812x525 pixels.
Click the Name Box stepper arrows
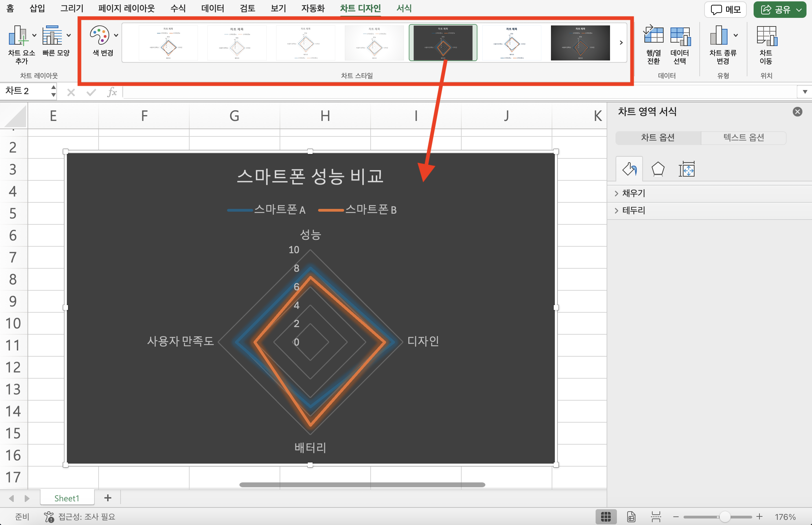coord(53,91)
